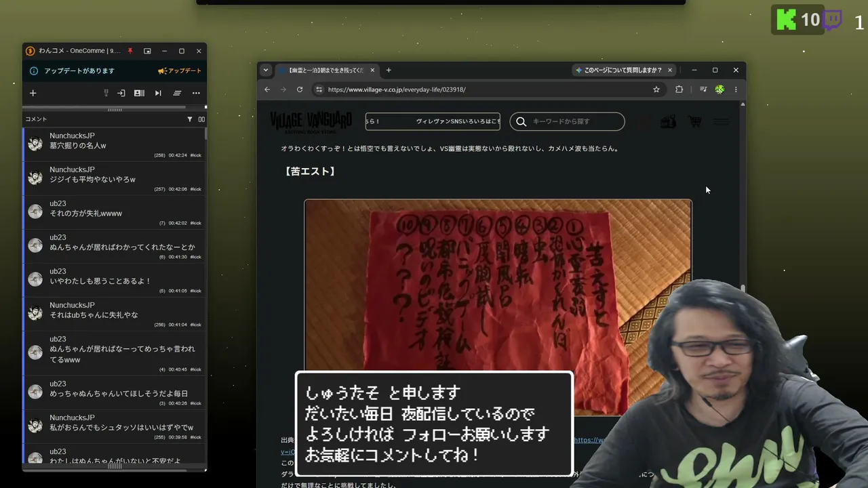The image size is (868, 488).
Task: Click the arrow-into-box icon in OneComme toolbar
Action: 121,93
